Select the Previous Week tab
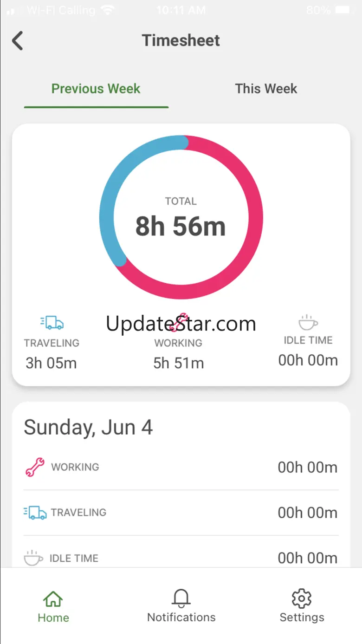The image size is (362, 644). (96, 89)
